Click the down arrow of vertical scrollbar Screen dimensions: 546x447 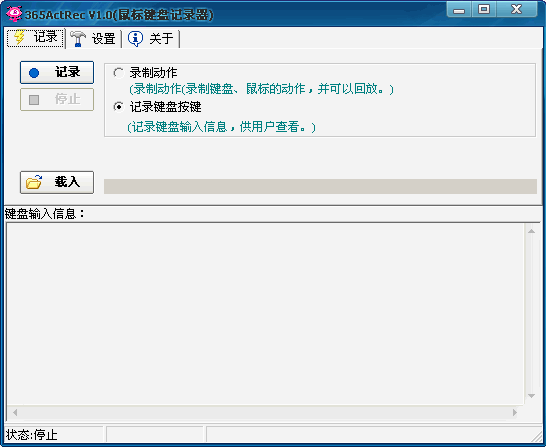(531, 396)
